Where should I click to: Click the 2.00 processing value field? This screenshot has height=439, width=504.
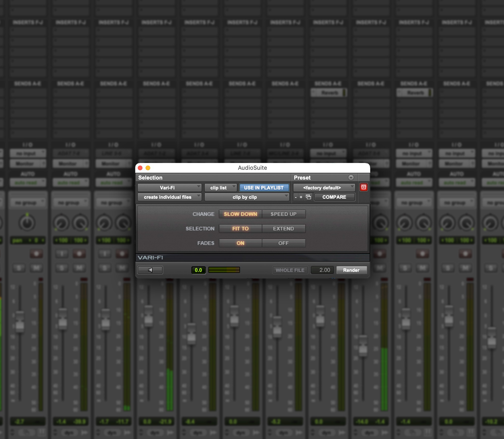tap(322, 270)
